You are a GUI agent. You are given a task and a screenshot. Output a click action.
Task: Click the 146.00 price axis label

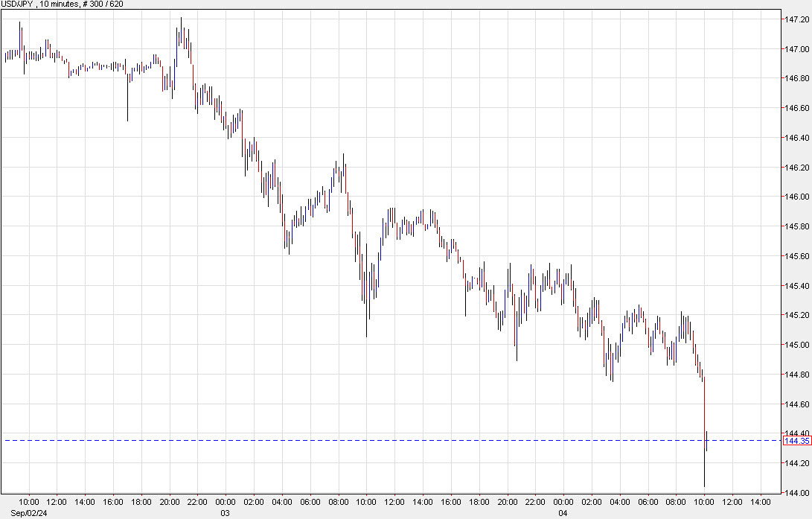pos(796,197)
